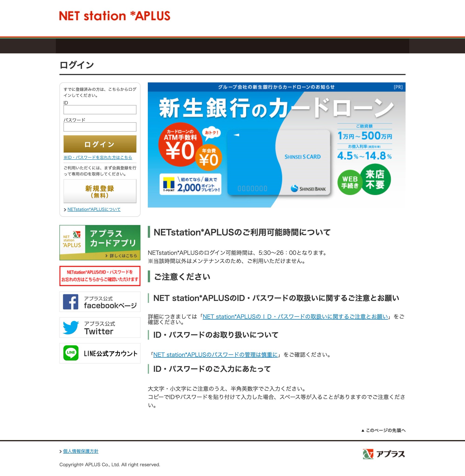The height and width of the screenshot is (476, 465).
Task: Click the Shinsei Bank card loan banner
Action: (x=276, y=145)
